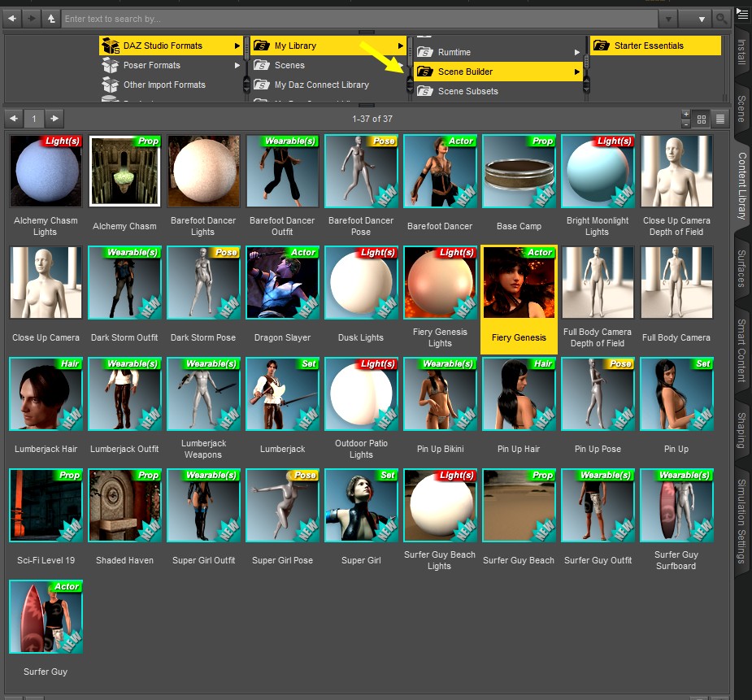Switch to the grid view icon
This screenshot has height=700, width=752.
[x=702, y=119]
